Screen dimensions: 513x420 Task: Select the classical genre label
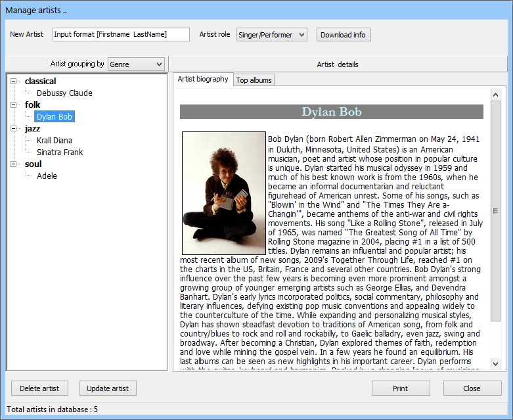click(x=40, y=82)
